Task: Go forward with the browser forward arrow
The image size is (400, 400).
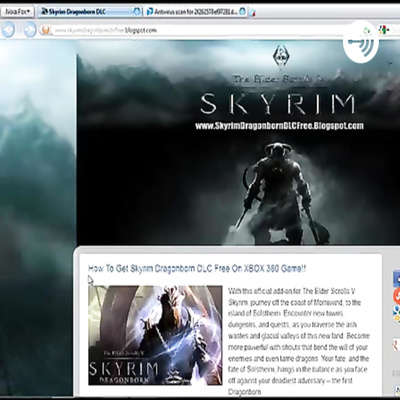Action: pyautogui.click(x=29, y=30)
